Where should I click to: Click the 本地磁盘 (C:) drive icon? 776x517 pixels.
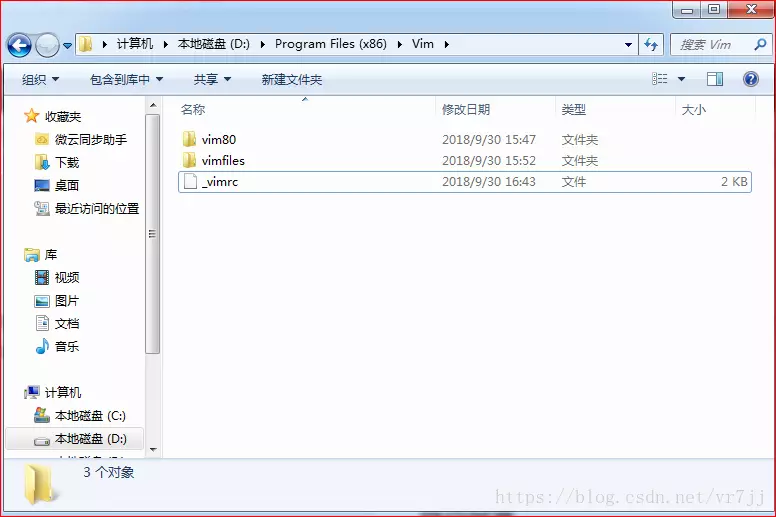[x=42, y=415]
